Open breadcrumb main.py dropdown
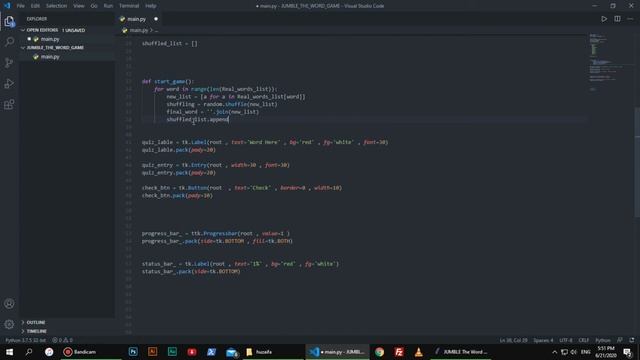 139,30
